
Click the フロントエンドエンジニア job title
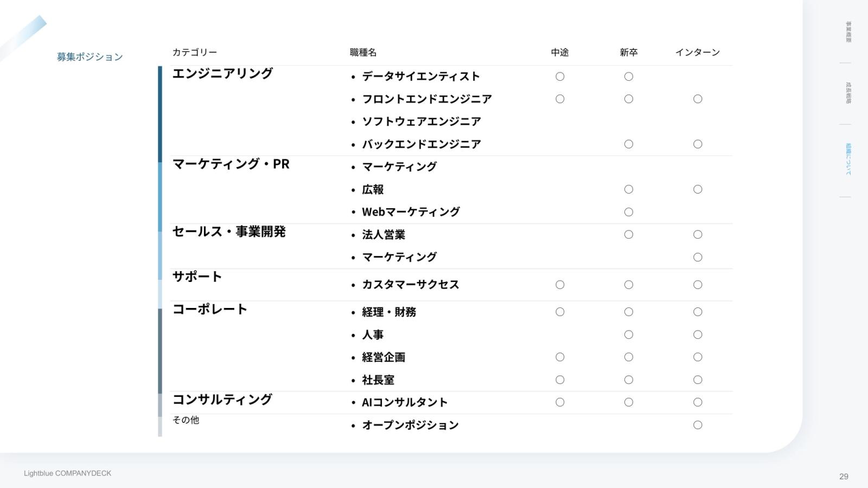[x=427, y=99]
